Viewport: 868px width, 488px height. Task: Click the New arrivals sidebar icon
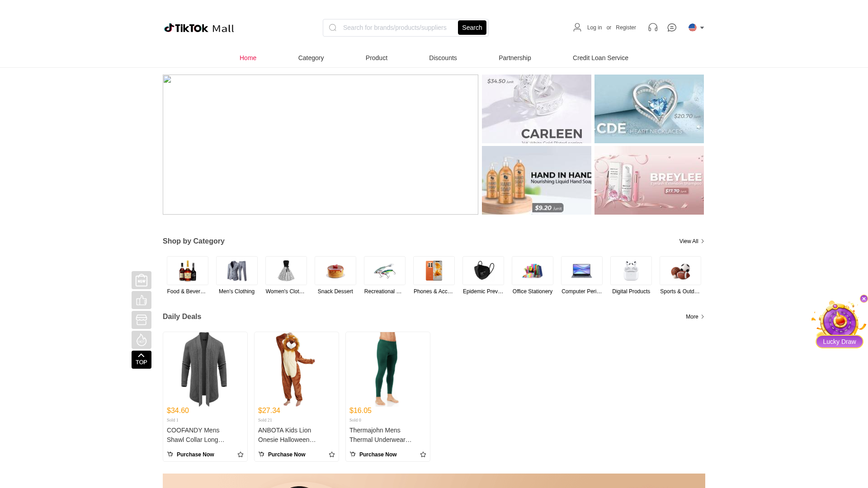coord(142,280)
